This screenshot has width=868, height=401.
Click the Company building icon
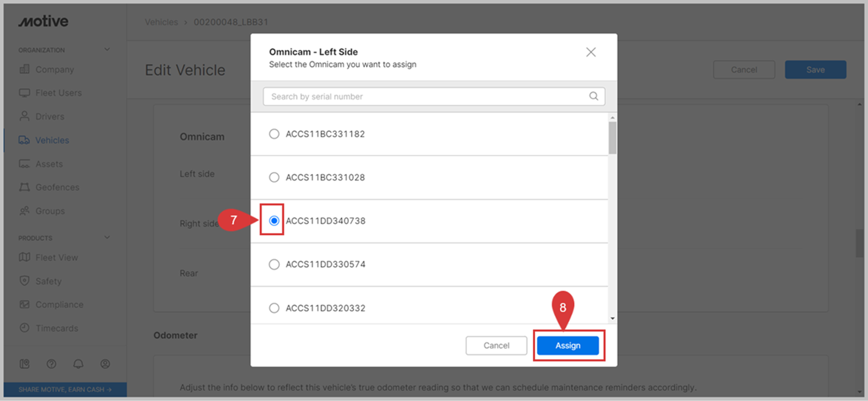(x=24, y=69)
